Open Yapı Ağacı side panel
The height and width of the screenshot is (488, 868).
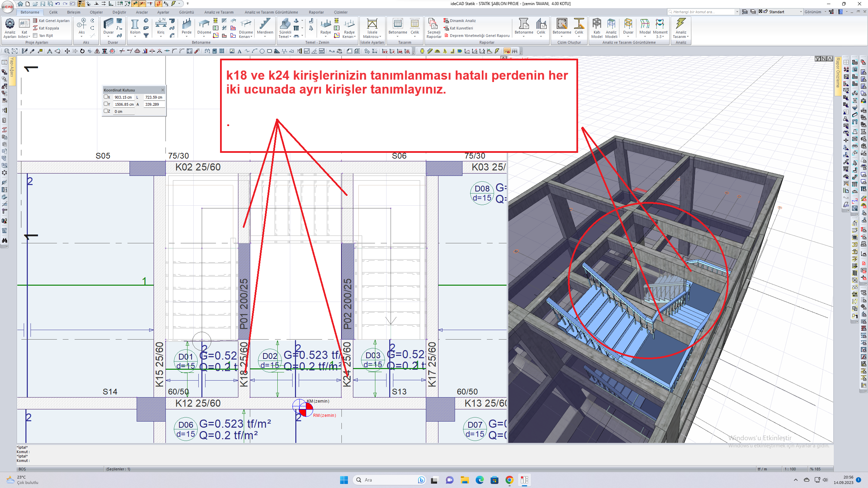tap(12, 71)
